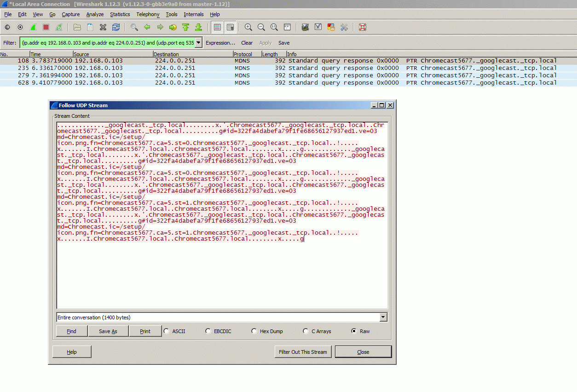
Task: Select the EBCDIC radio button
Action: click(208, 331)
